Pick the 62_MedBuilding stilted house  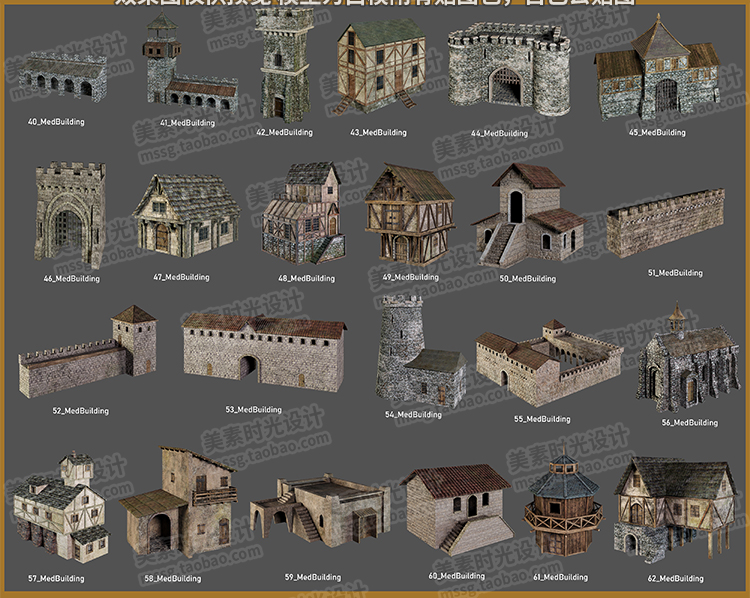pos(676,509)
